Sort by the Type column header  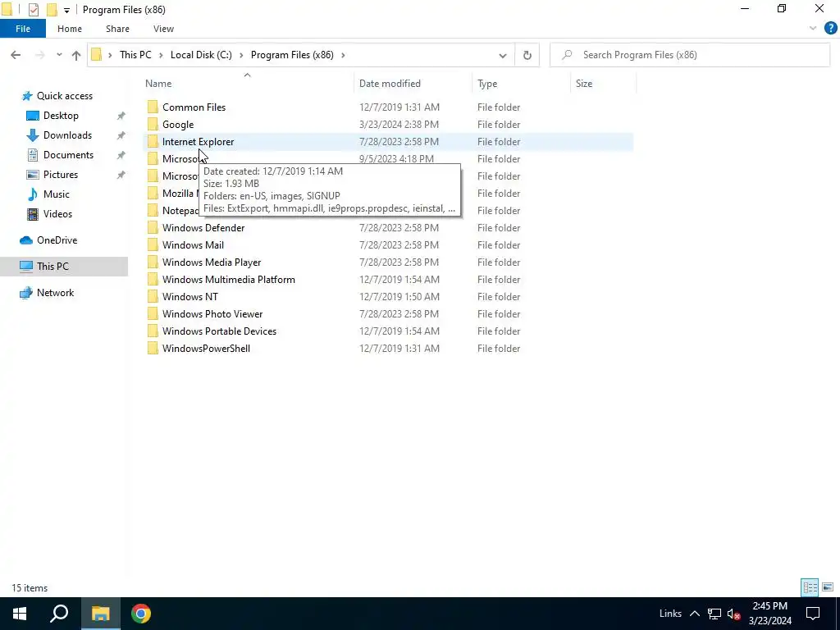tap(521, 84)
